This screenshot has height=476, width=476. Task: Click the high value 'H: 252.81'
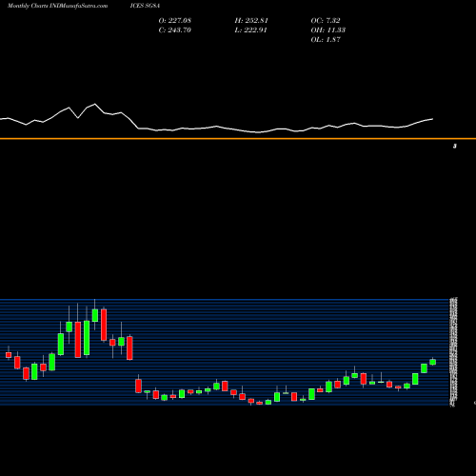251,21
